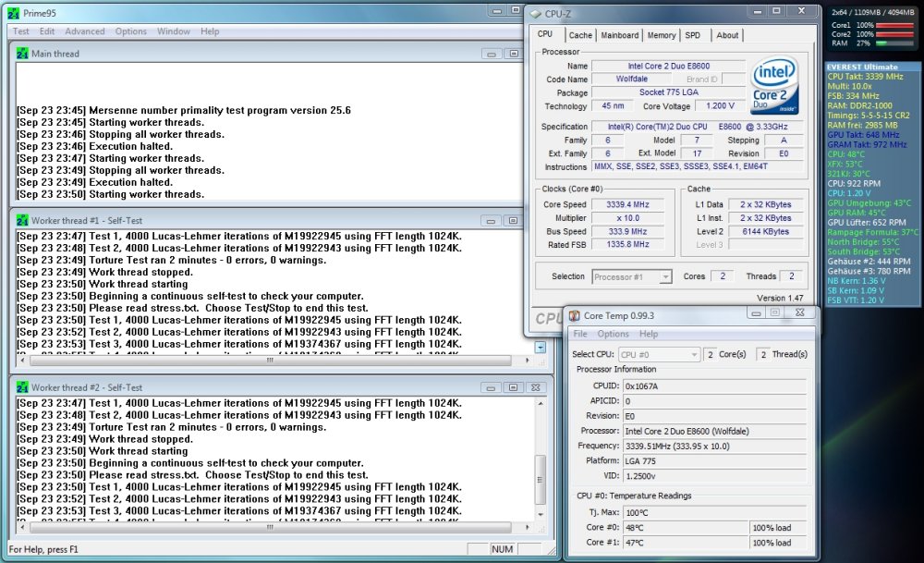The width and height of the screenshot is (924, 563).
Task: Maximize the Main thread child window
Action: point(514,54)
